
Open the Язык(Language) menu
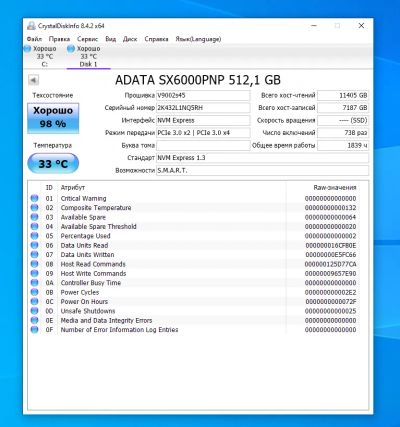tap(198, 39)
